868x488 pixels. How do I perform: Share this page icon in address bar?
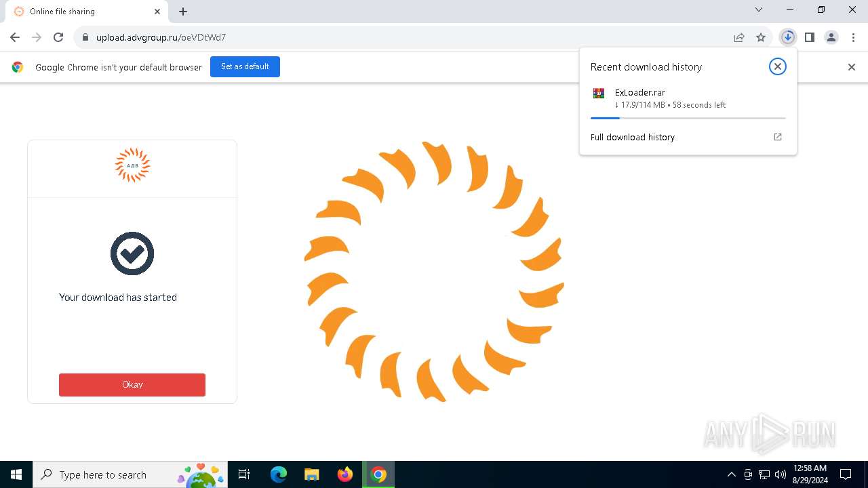[x=739, y=37]
